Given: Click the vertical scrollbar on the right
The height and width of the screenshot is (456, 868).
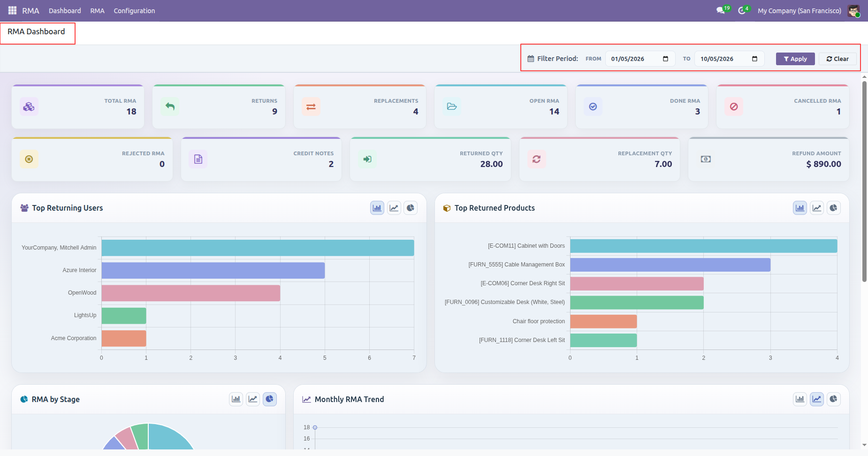Looking at the screenshot, I should [864, 182].
